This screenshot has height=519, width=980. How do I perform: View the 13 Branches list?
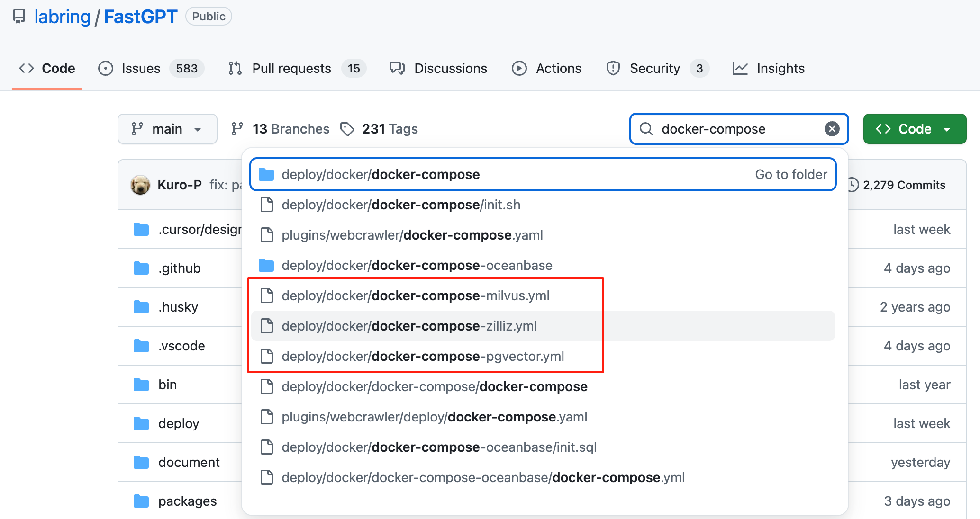(x=280, y=129)
